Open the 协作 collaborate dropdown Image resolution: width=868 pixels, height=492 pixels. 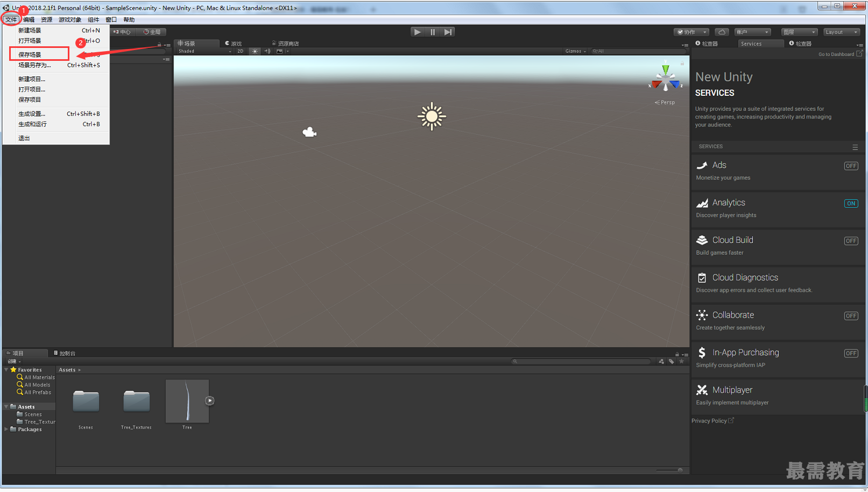(691, 32)
